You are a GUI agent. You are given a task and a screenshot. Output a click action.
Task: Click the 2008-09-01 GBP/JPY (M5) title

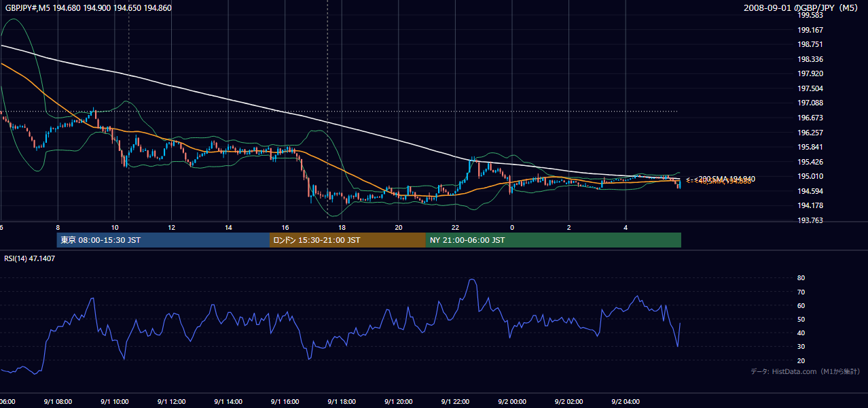(x=801, y=7)
